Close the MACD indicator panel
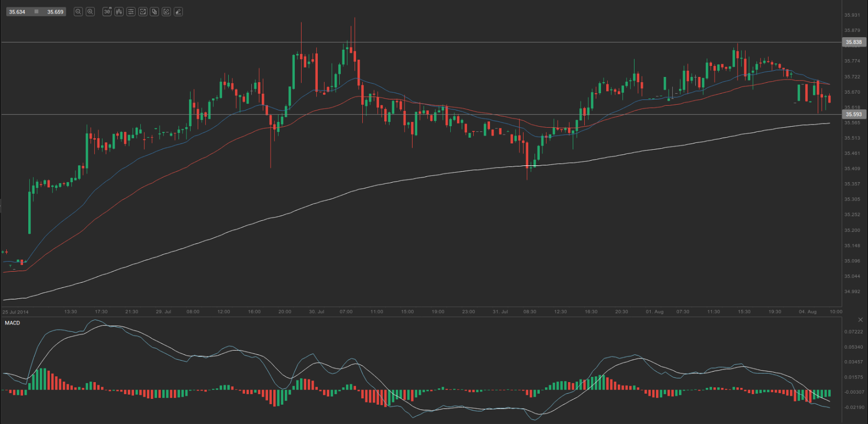Screen dimensions: 868x424 (x=860, y=320)
